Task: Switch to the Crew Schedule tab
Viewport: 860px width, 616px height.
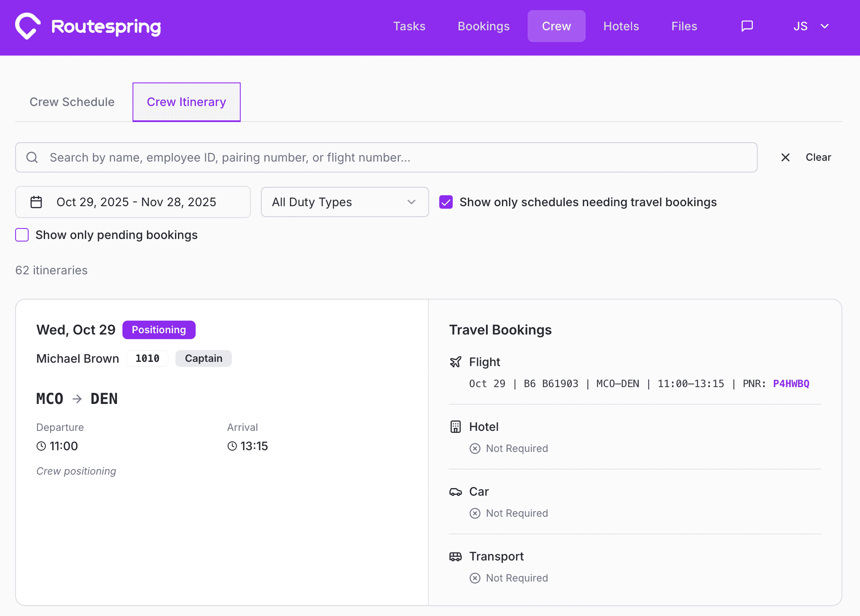Action: click(72, 101)
